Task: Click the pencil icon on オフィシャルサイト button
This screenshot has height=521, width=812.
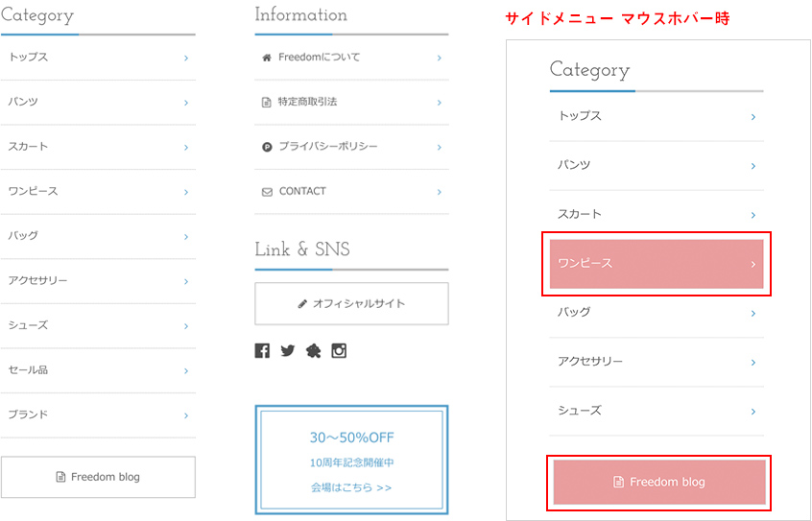Action: [x=302, y=304]
